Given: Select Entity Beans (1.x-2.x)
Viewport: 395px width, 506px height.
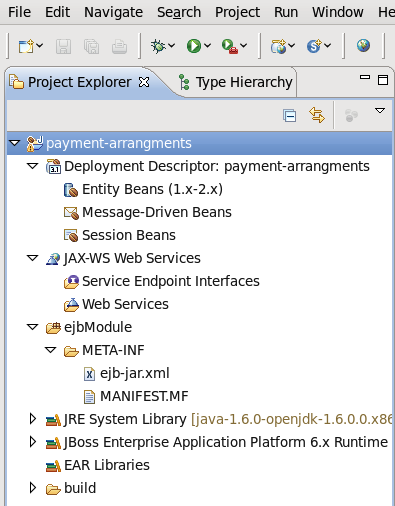Looking at the screenshot, I should coord(152,189).
